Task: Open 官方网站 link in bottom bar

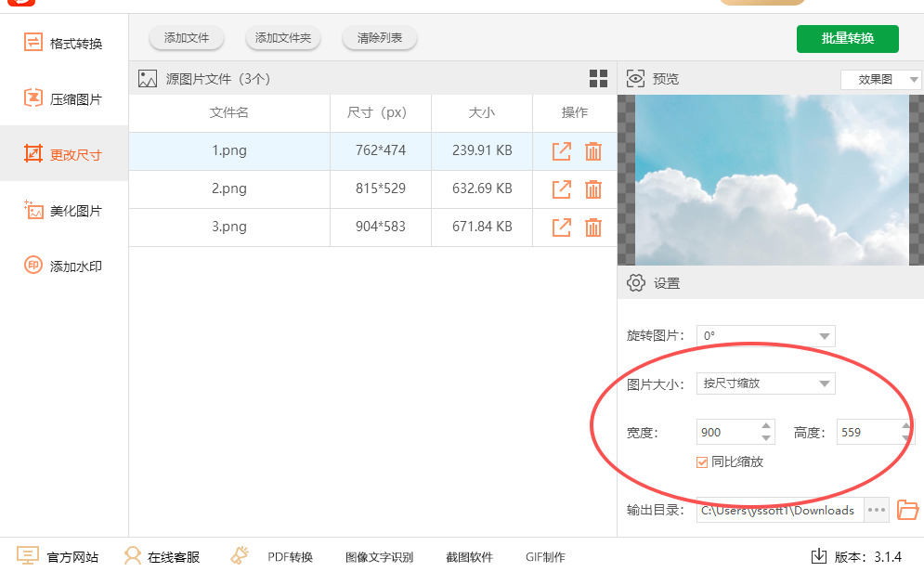Action: coord(58,556)
